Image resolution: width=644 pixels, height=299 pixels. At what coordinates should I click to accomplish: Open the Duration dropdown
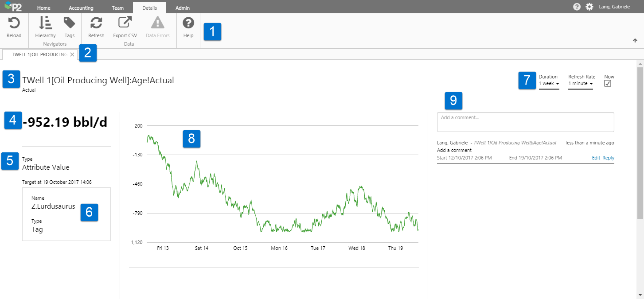549,83
